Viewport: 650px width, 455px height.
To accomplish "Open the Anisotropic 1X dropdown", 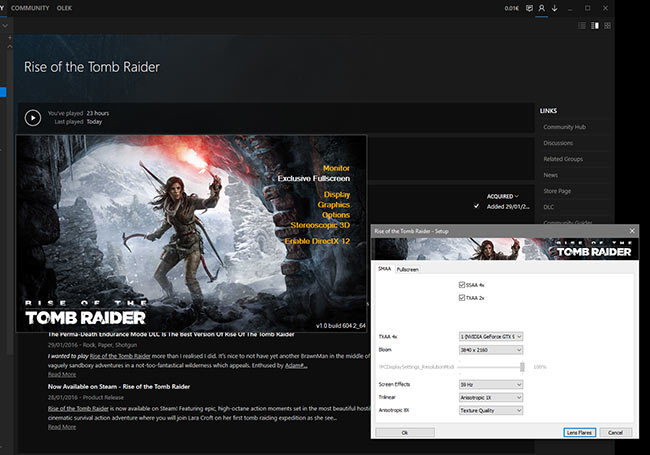I will click(491, 397).
